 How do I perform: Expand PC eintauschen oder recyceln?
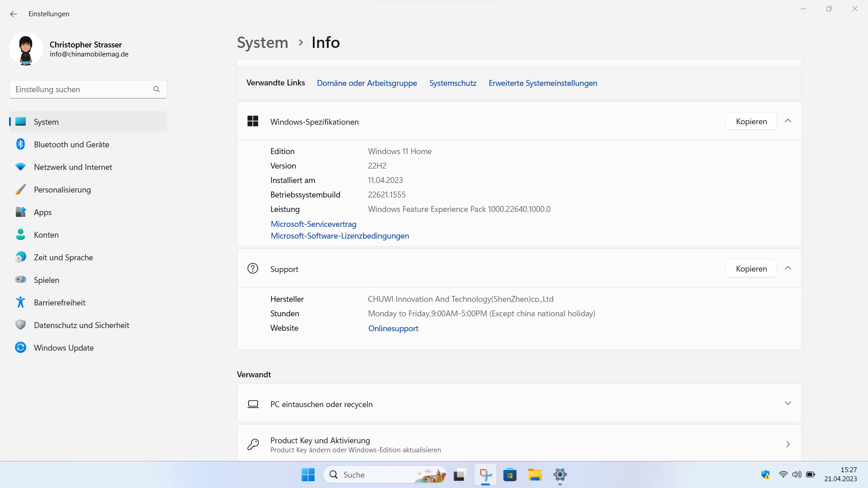(x=519, y=404)
